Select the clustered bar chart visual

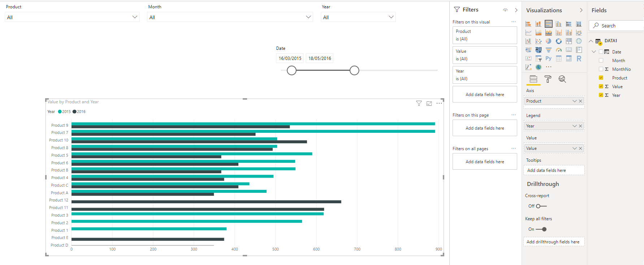[548, 24]
